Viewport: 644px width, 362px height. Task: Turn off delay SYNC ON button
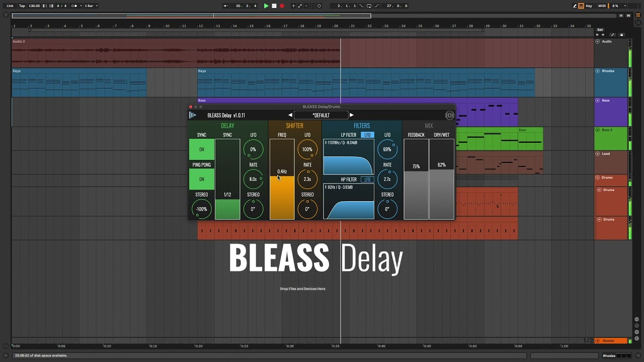[202, 149]
